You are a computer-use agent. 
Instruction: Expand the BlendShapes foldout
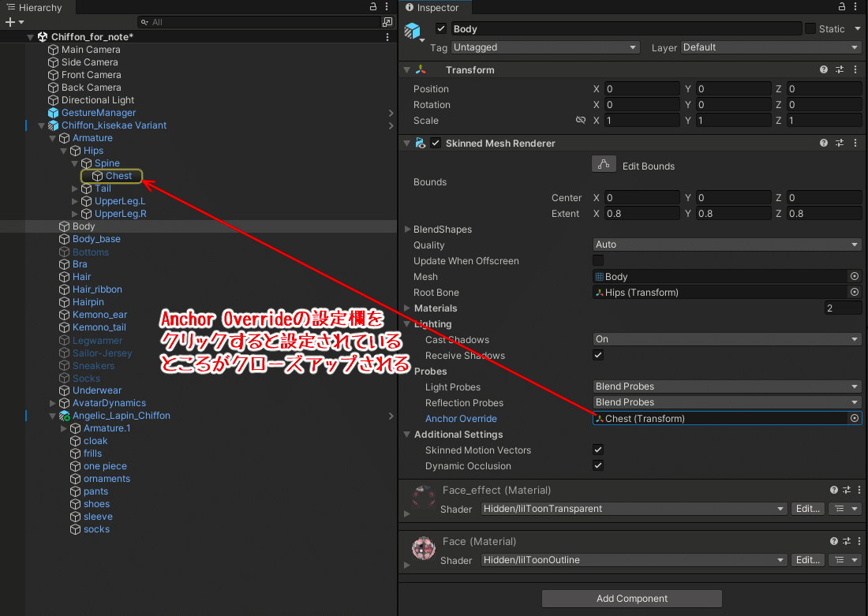(407, 230)
